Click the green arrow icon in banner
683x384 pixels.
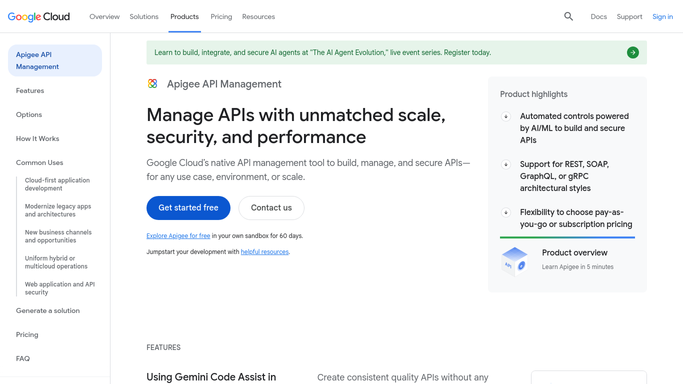point(633,53)
